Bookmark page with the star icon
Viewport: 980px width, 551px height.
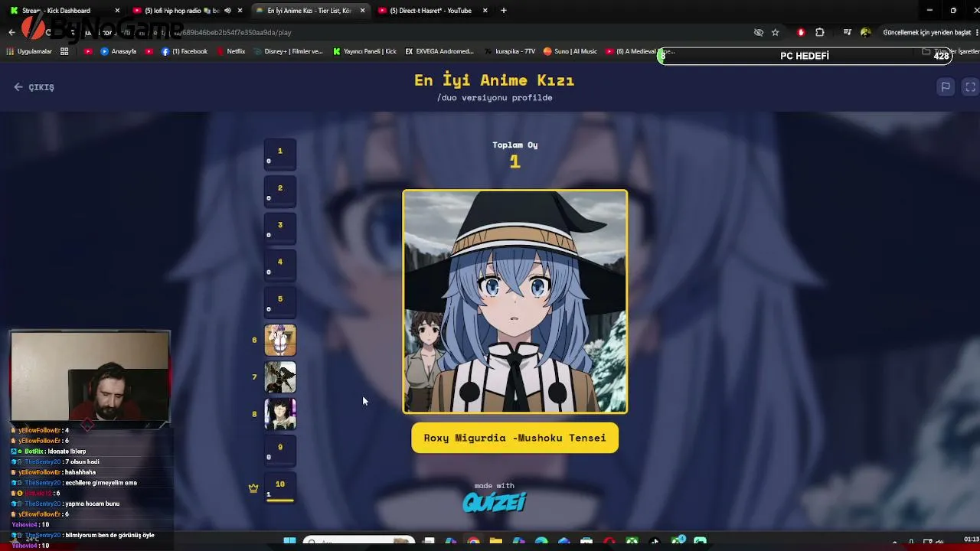point(776,33)
